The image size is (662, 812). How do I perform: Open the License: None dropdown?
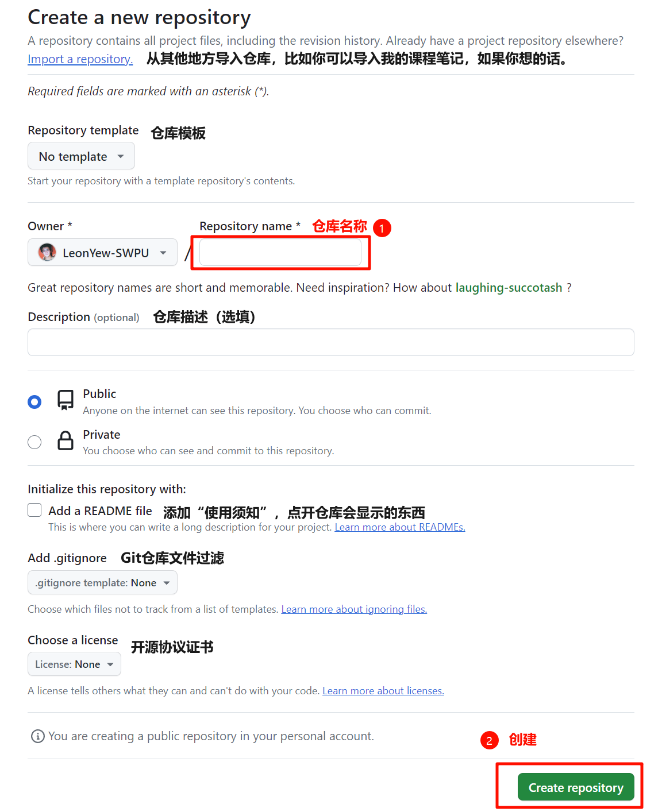click(x=74, y=664)
